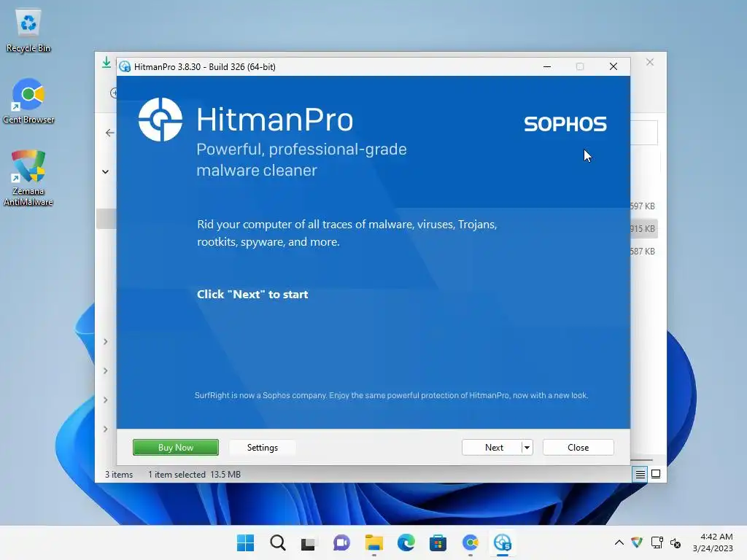Viewport: 747px width, 560px height.
Task: Open the Windows Start menu
Action: click(245, 542)
